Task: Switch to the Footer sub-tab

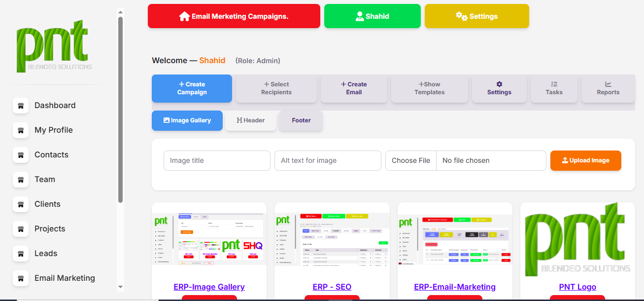Action: pos(301,120)
